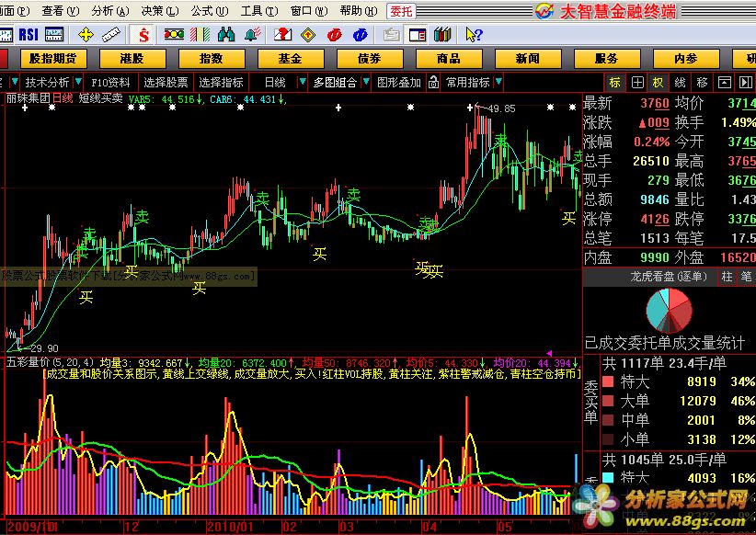
Task: Open the 多图组合 dropdown arrow
Action: [x=366, y=82]
